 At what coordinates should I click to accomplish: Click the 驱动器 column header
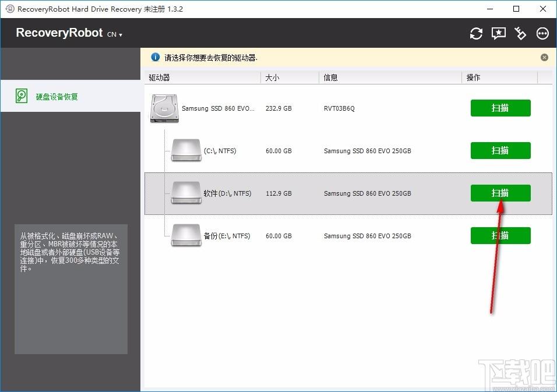[x=203, y=77]
